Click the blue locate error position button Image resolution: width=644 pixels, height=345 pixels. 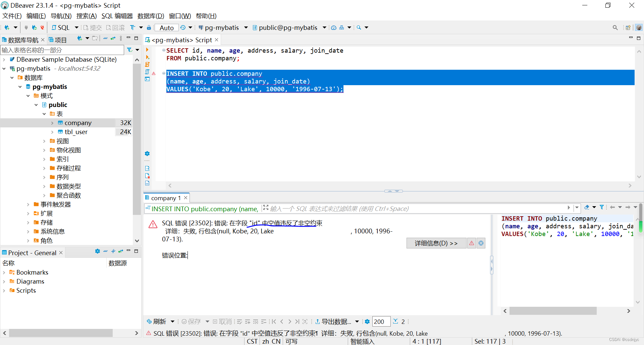coord(481,243)
